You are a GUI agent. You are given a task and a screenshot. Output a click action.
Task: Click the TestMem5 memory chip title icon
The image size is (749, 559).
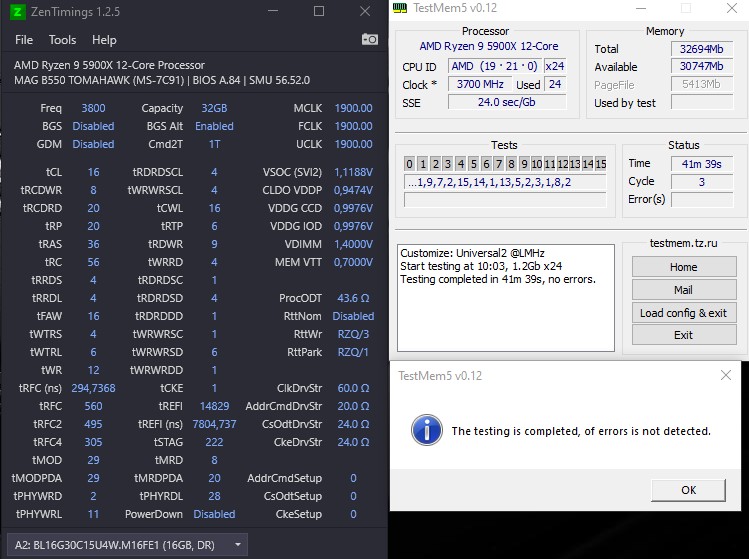399,8
